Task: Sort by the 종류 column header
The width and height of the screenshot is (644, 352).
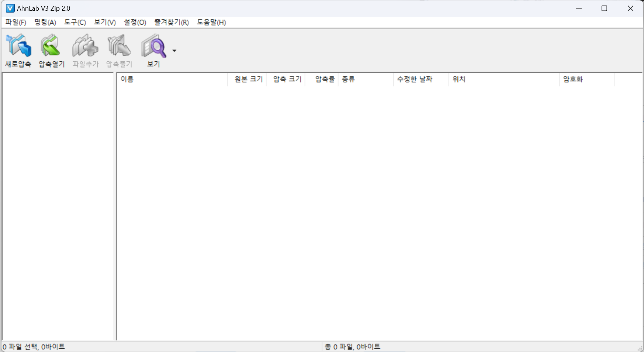Action: (x=366, y=79)
